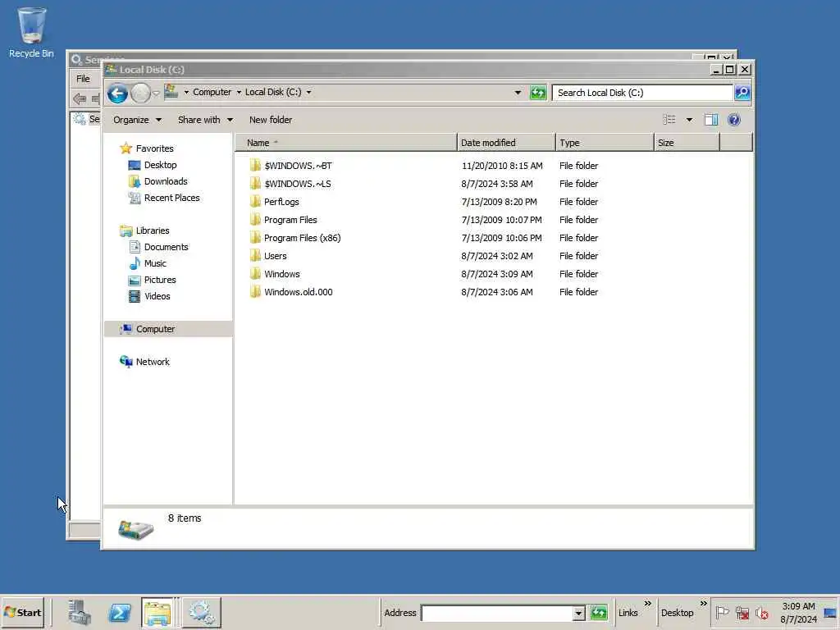Select the Program Files folder icon
The height and width of the screenshot is (630, 840).
coord(256,220)
